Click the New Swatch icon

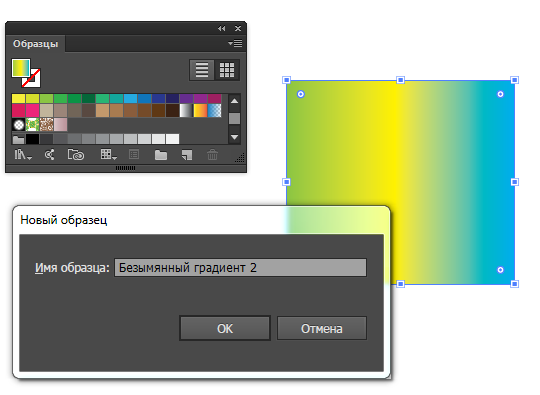tap(187, 155)
